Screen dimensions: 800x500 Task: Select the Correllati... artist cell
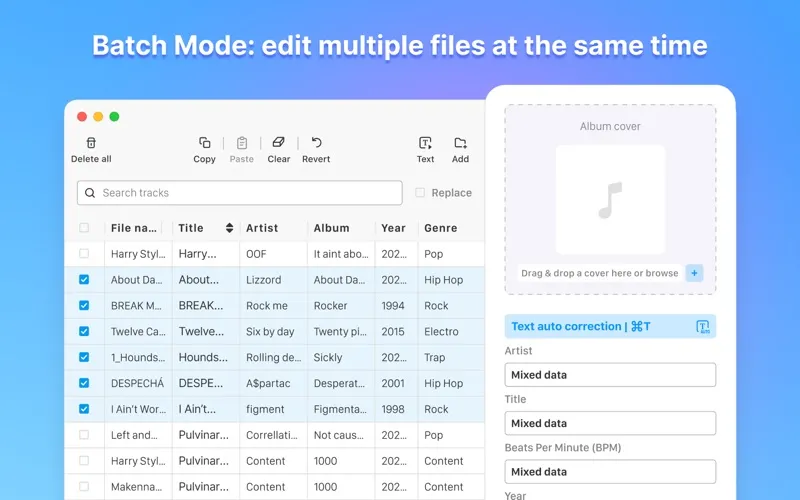(x=272, y=435)
